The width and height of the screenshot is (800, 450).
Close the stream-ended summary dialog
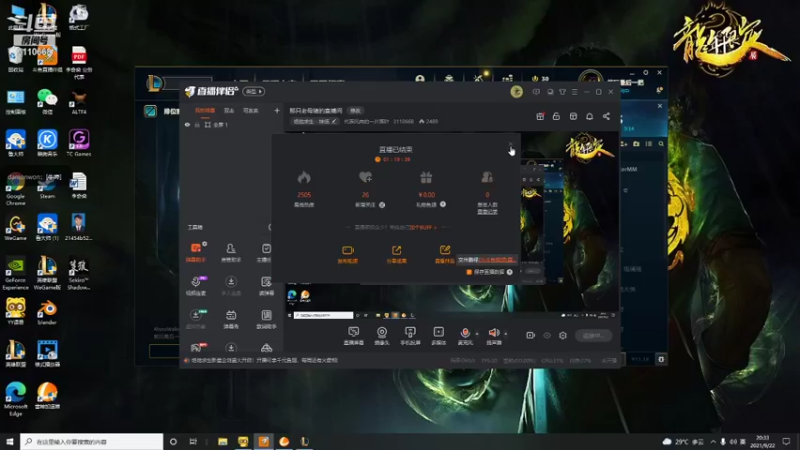tap(510, 145)
